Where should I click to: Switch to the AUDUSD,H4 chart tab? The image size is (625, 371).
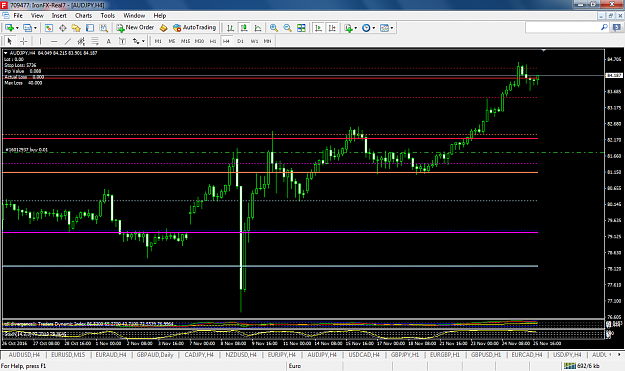click(x=24, y=355)
